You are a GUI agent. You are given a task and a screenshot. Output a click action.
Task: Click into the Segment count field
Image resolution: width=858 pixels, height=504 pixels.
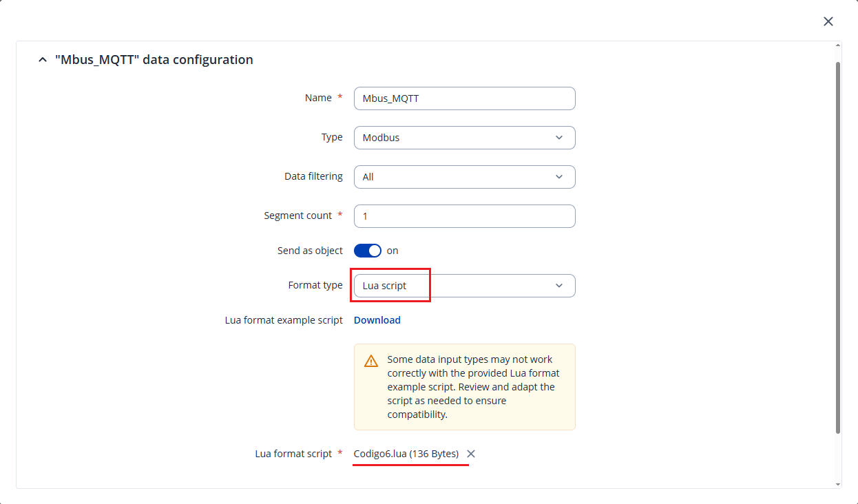pyautogui.click(x=464, y=216)
